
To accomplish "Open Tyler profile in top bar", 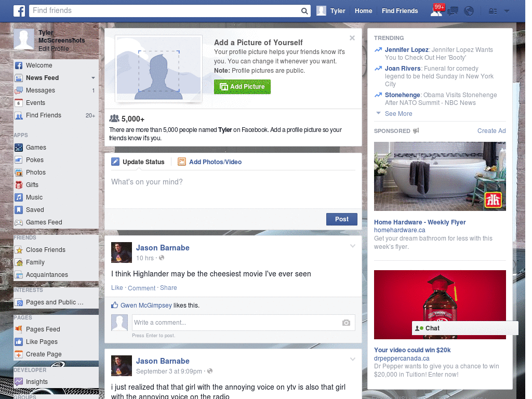I will tap(331, 11).
